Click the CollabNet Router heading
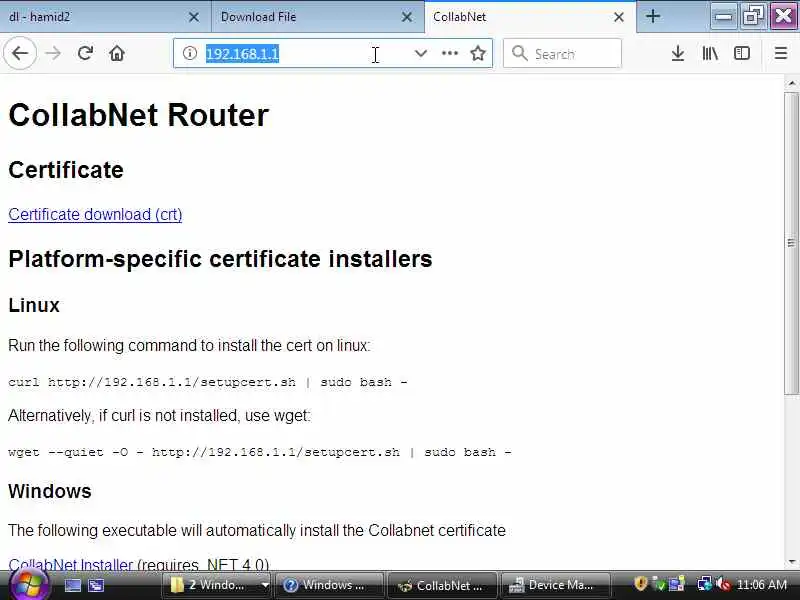This screenshot has width=800, height=600. pyautogui.click(x=138, y=115)
